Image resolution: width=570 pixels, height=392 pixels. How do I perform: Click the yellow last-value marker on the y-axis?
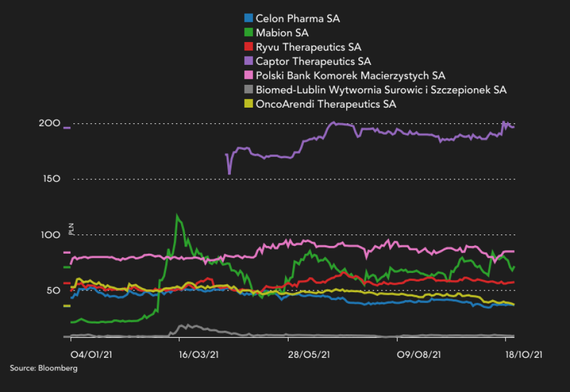[x=67, y=306]
